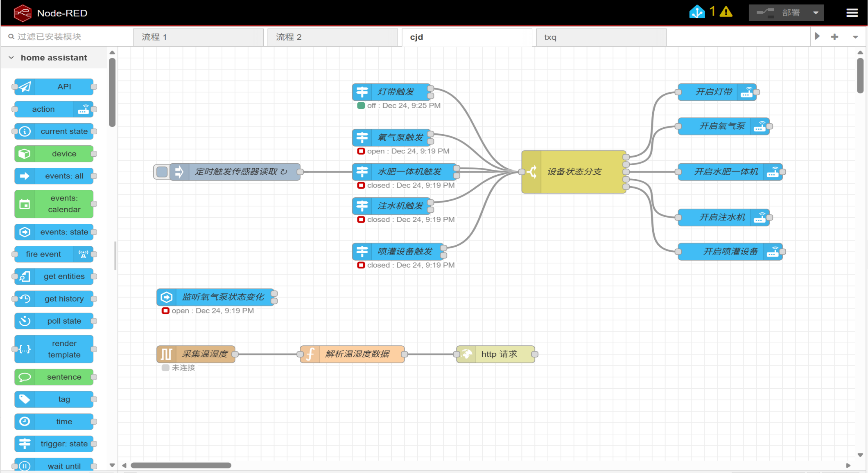Select the 开启灯带 action node

(x=717, y=92)
